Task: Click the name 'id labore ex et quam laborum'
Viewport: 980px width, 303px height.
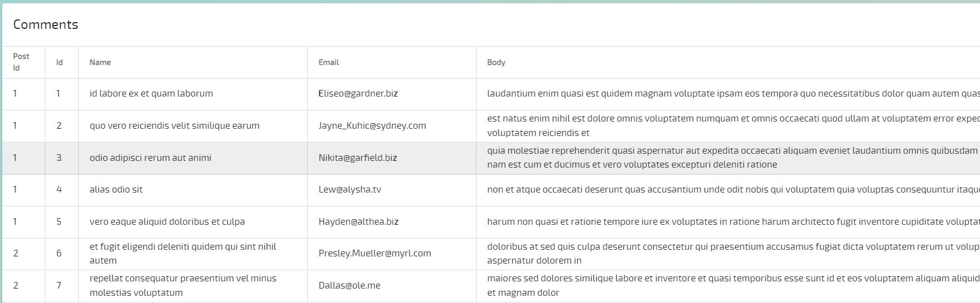Action: click(151, 94)
